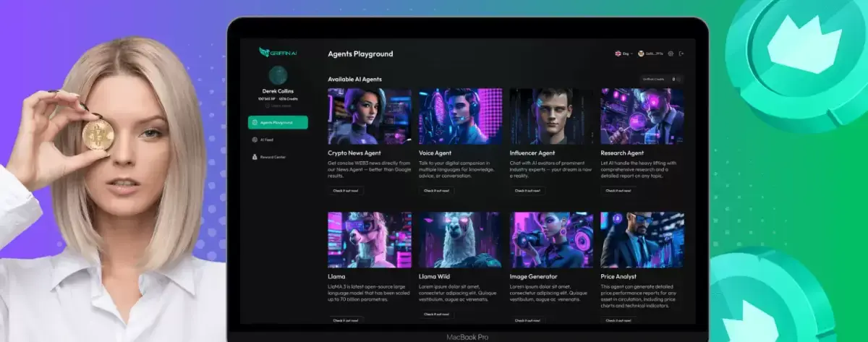
Task: Open AI Feed from sidebar
Action: (x=266, y=140)
